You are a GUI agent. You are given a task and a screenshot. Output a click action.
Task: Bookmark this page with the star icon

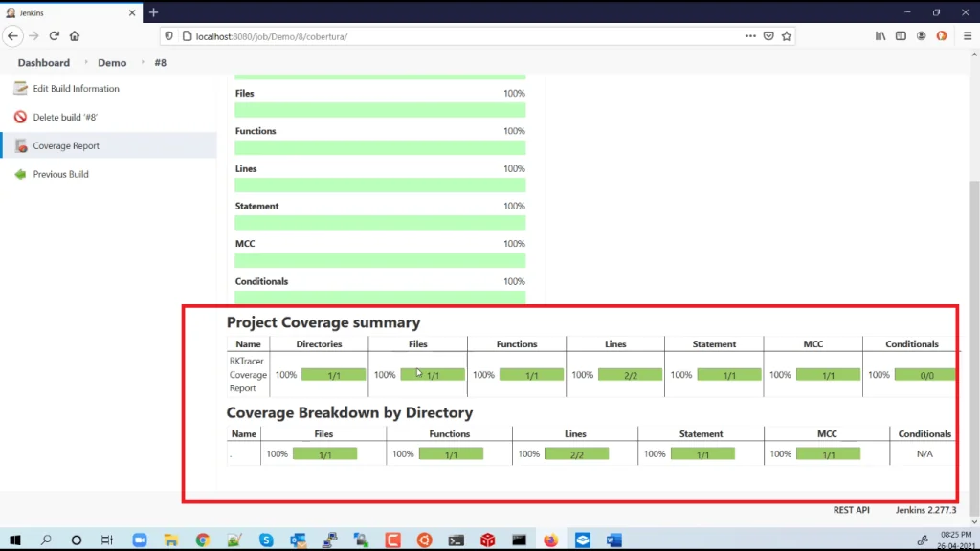787,36
